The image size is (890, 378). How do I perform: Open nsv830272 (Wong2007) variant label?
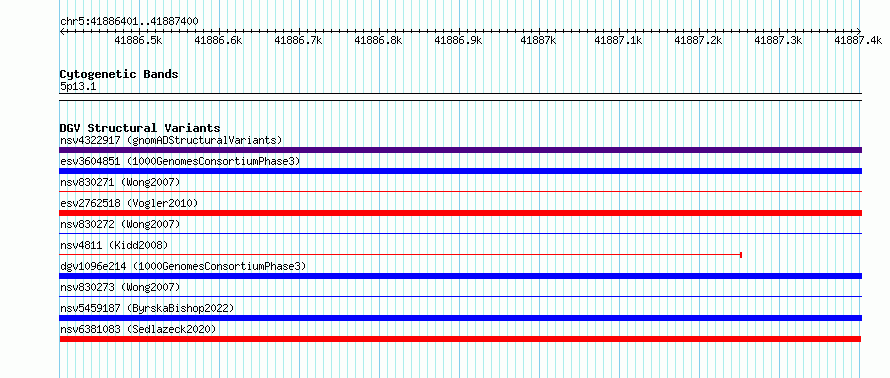coord(120,224)
